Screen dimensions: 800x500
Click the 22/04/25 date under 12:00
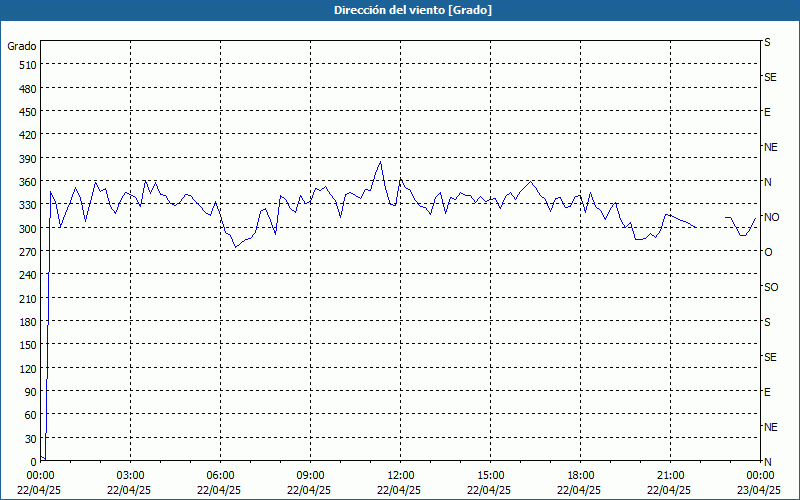(x=399, y=490)
